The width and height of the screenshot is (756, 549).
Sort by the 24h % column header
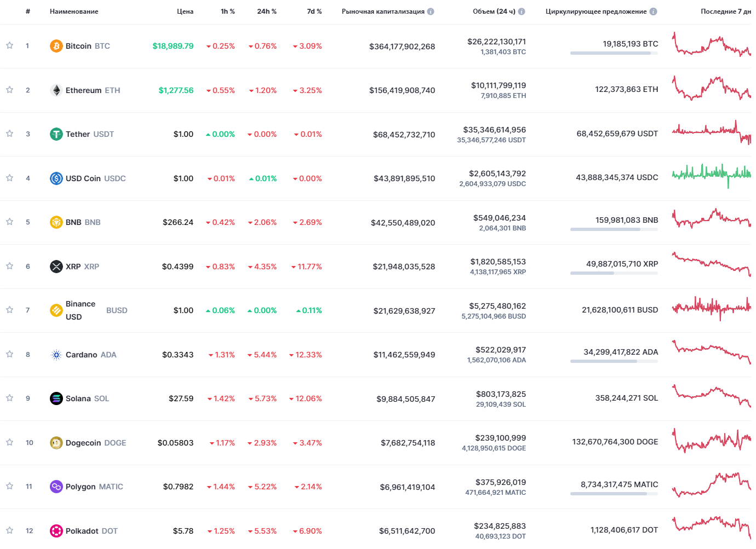click(267, 11)
